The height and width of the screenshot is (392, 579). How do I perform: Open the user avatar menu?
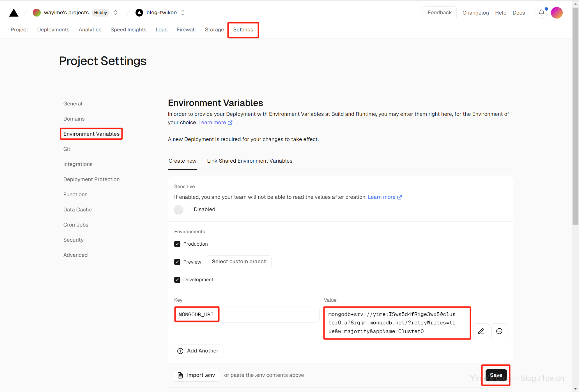(557, 13)
